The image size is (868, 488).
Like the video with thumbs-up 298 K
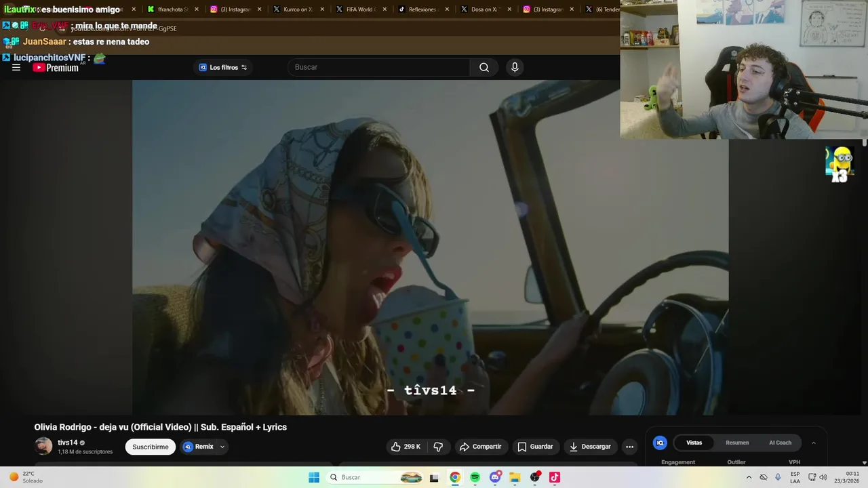406,447
